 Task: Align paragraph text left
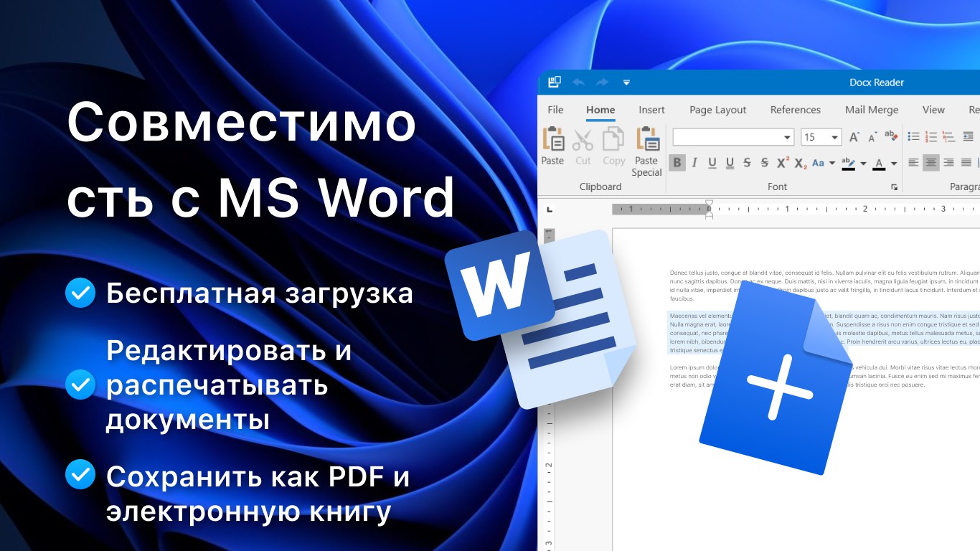click(x=913, y=163)
